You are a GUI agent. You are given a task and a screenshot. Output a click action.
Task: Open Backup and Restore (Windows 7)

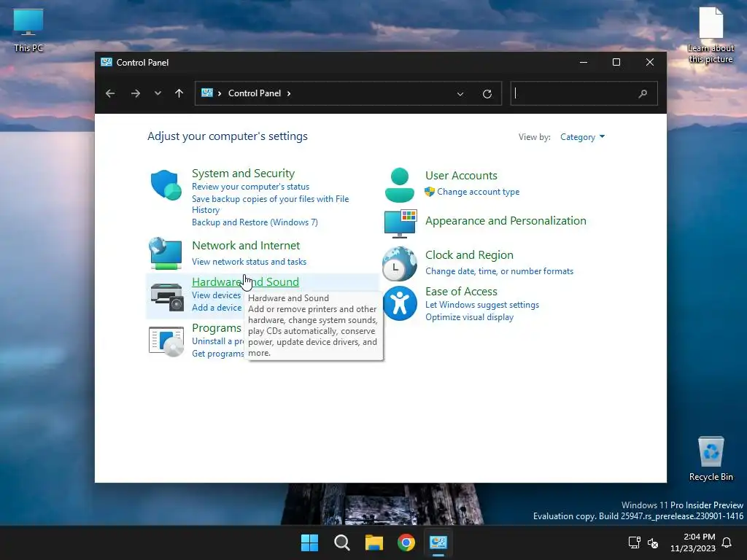(255, 222)
